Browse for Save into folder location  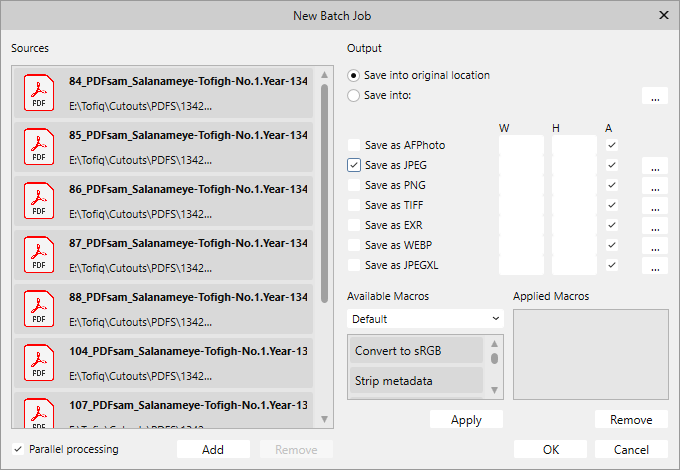point(654,96)
